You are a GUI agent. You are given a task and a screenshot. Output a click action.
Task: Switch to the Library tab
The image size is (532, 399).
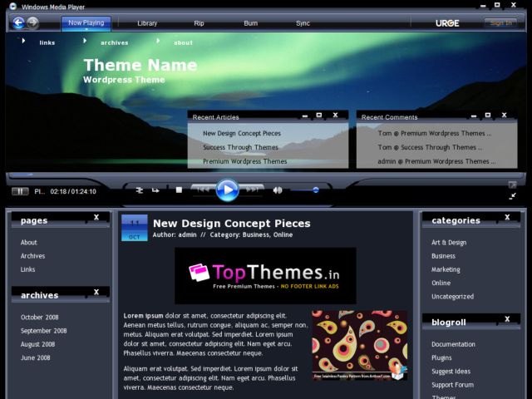point(147,23)
